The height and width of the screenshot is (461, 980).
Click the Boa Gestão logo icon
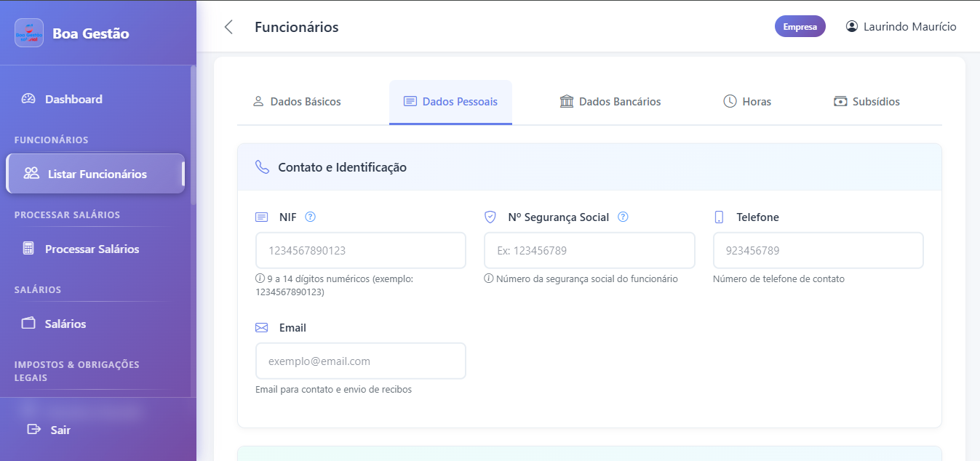28,33
